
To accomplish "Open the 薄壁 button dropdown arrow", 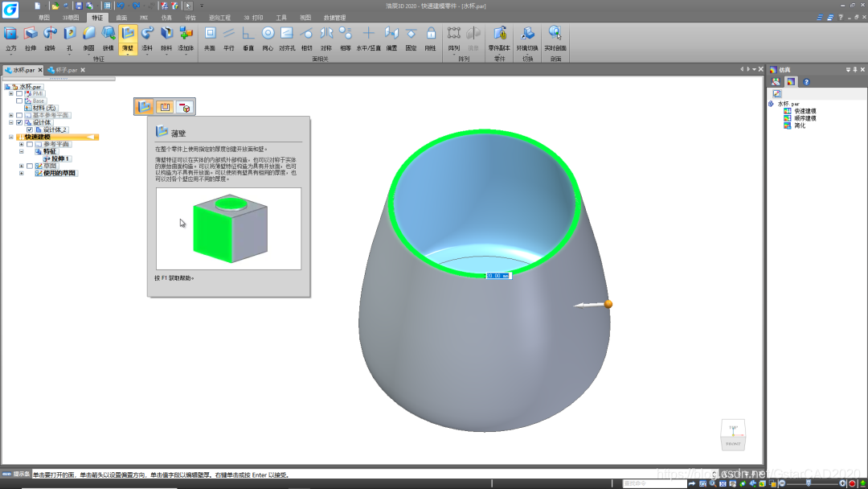I will 128,54.
